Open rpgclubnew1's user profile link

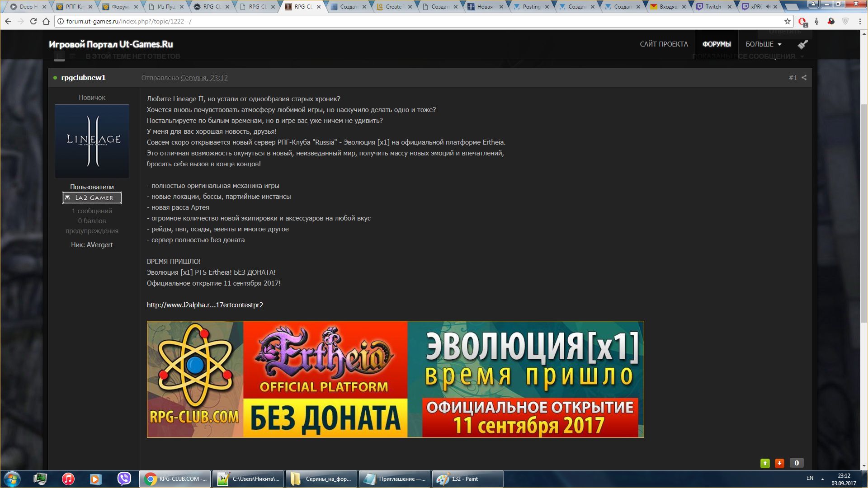point(84,78)
